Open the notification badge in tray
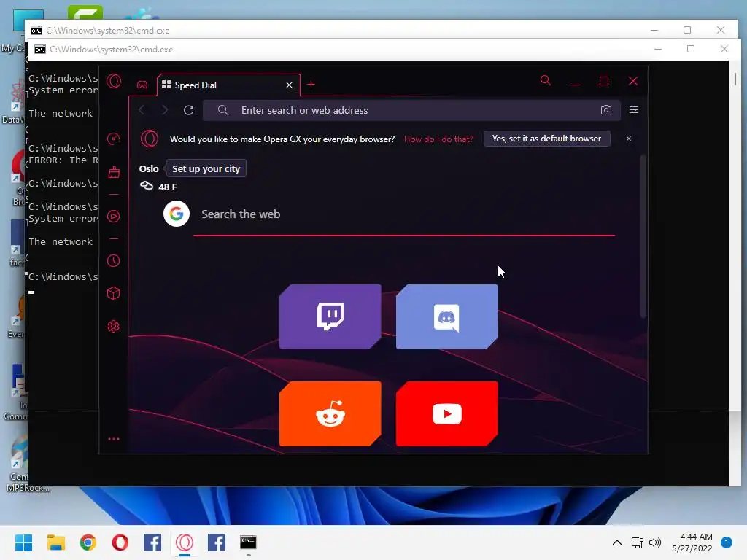 [x=727, y=542]
